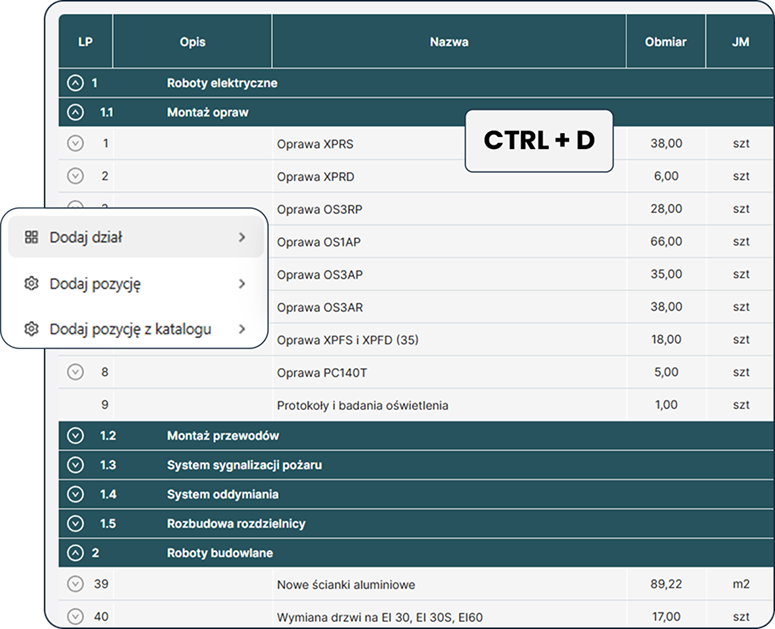Image resolution: width=775 pixels, height=629 pixels.
Task: Collapse subsection 1.1 Montaż opraw
Action: coord(75,113)
